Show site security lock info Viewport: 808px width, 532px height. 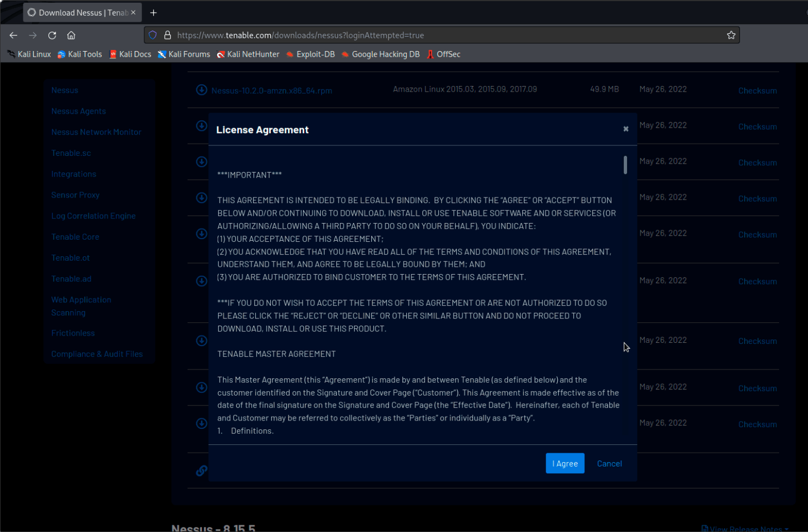(x=167, y=35)
